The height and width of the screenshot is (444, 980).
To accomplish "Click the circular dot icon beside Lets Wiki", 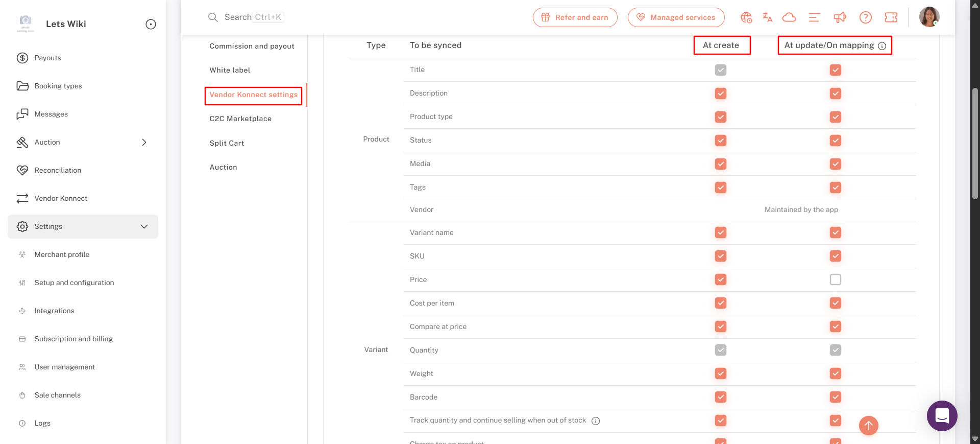I will pos(151,24).
